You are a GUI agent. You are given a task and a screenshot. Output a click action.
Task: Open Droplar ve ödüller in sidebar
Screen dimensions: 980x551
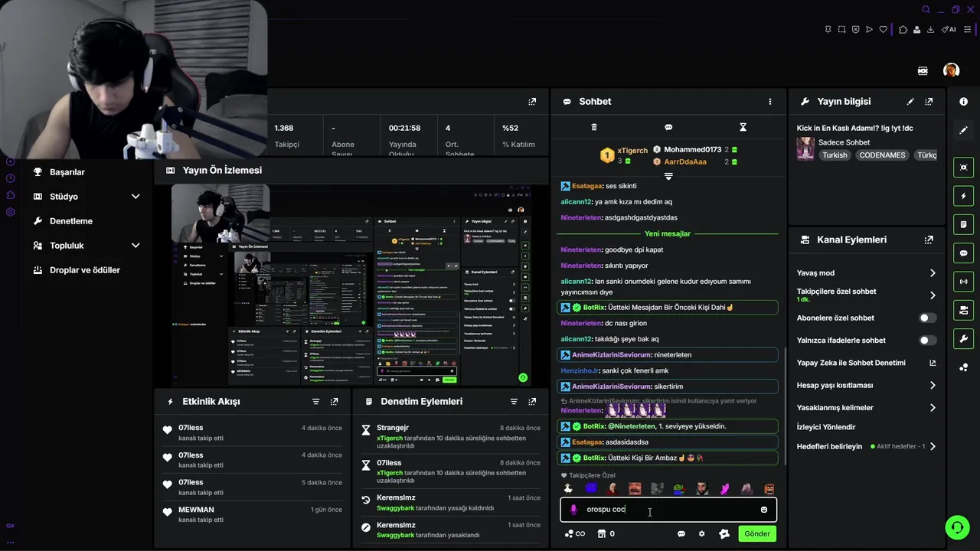(87, 270)
